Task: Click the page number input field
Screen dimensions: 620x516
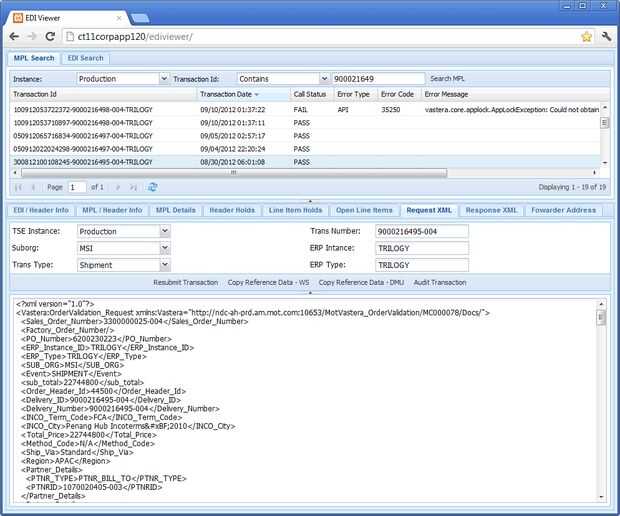Action: tap(77, 187)
